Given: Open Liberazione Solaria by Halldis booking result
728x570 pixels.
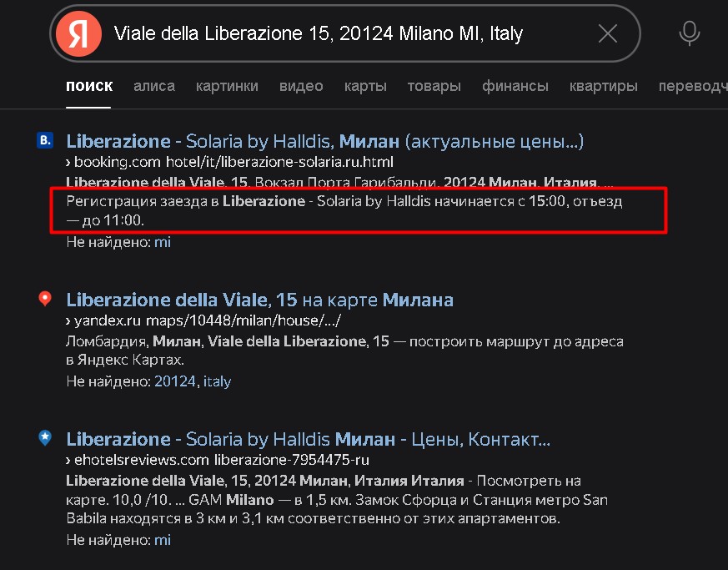Looking at the screenshot, I should 324,140.
